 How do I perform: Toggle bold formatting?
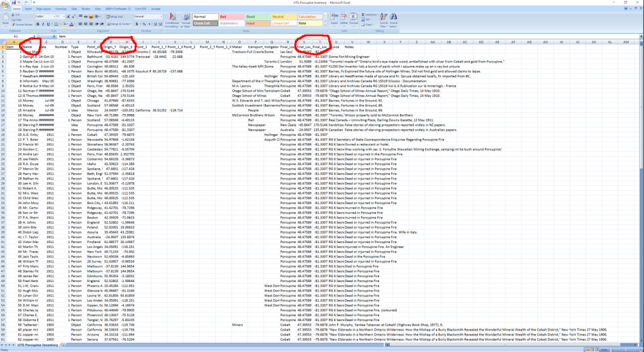click(38, 25)
